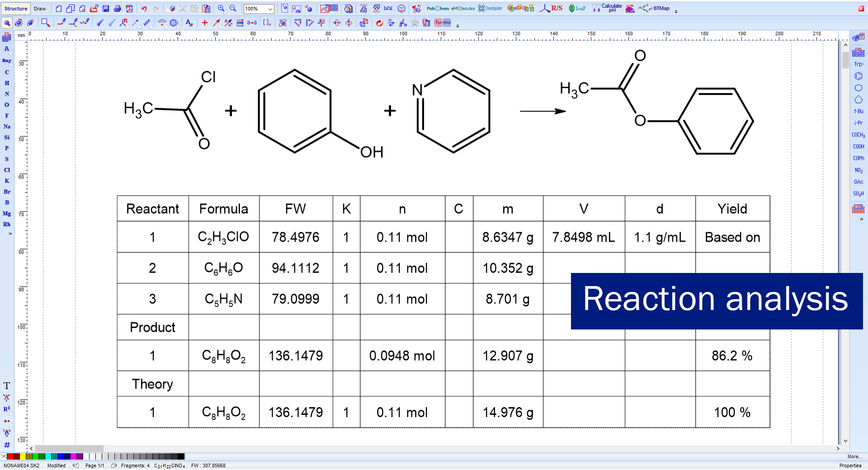
Task: Toggle the Cl atom in periodic sidebar
Action: click(x=7, y=170)
